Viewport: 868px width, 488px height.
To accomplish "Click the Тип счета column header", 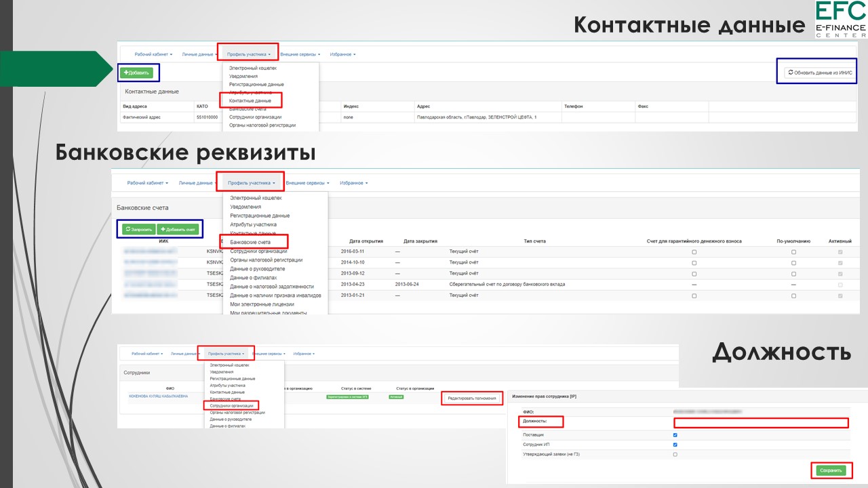I will (534, 241).
